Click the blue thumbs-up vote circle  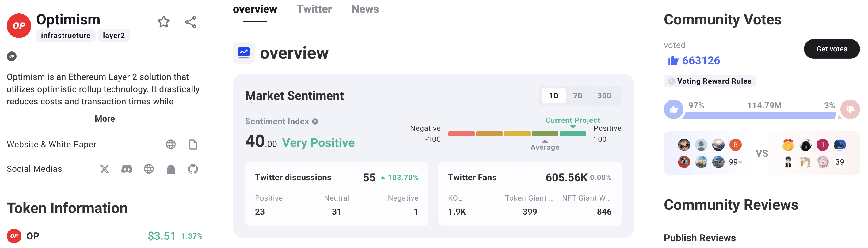point(674,109)
